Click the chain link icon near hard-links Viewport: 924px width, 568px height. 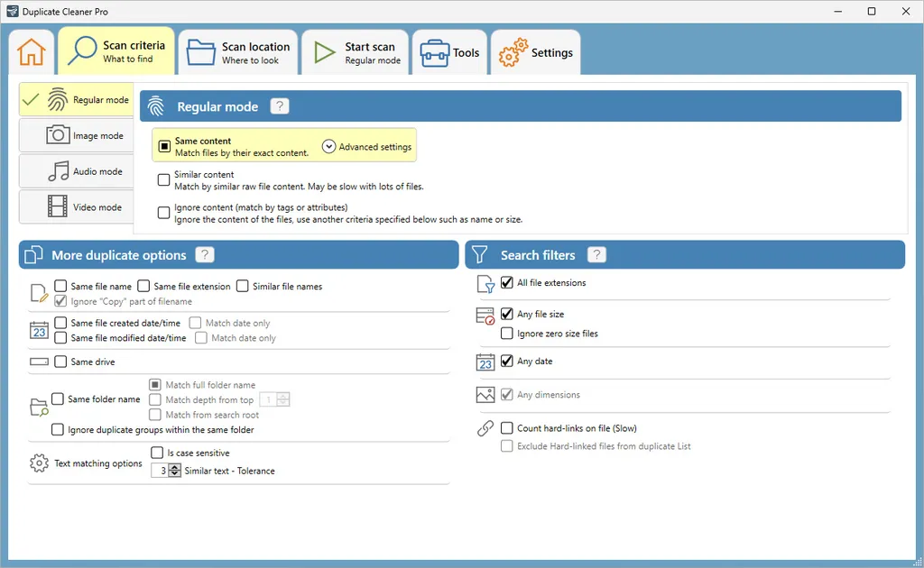click(485, 428)
